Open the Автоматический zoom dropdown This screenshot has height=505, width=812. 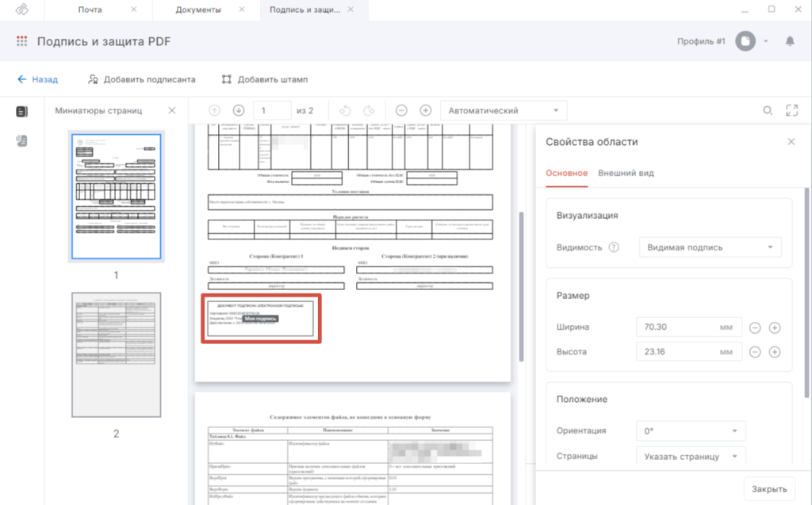tap(504, 110)
